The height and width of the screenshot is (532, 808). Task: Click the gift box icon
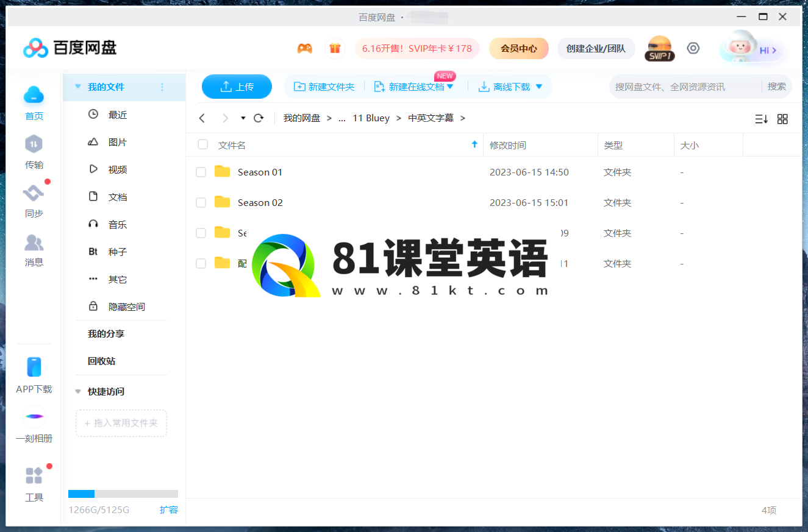click(x=334, y=48)
